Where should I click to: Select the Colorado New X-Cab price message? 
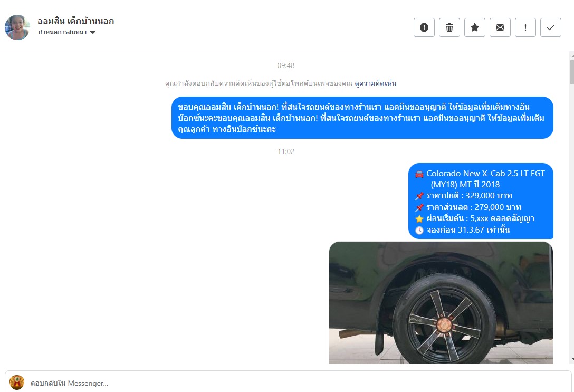pyautogui.click(x=481, y=201)
